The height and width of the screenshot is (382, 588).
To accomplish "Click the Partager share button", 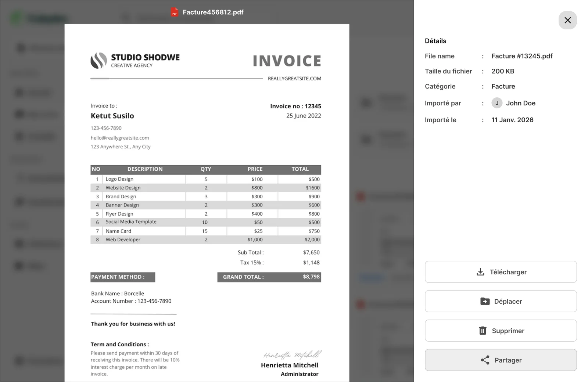I will [501, 360].
